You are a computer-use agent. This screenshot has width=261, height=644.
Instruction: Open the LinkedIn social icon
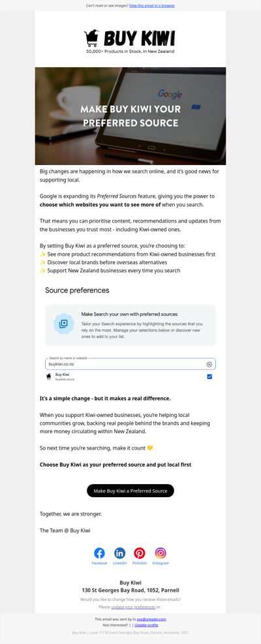[x=119, y=553]
